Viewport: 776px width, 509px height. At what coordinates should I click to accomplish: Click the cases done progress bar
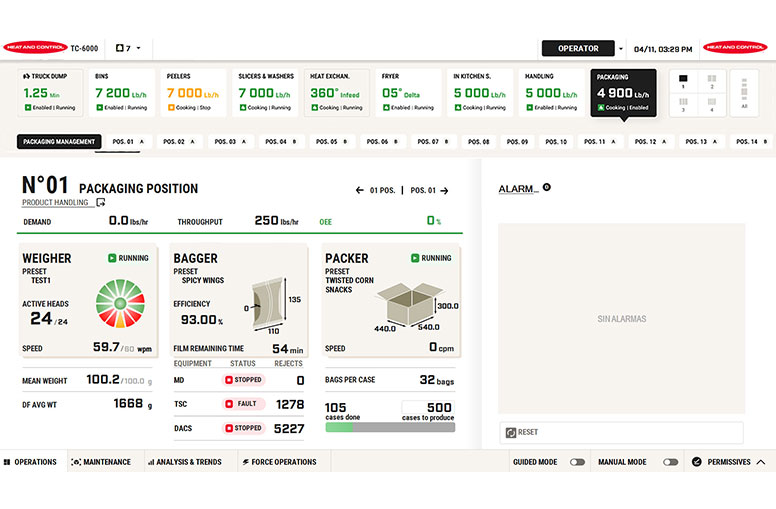(x=390, y=427)
